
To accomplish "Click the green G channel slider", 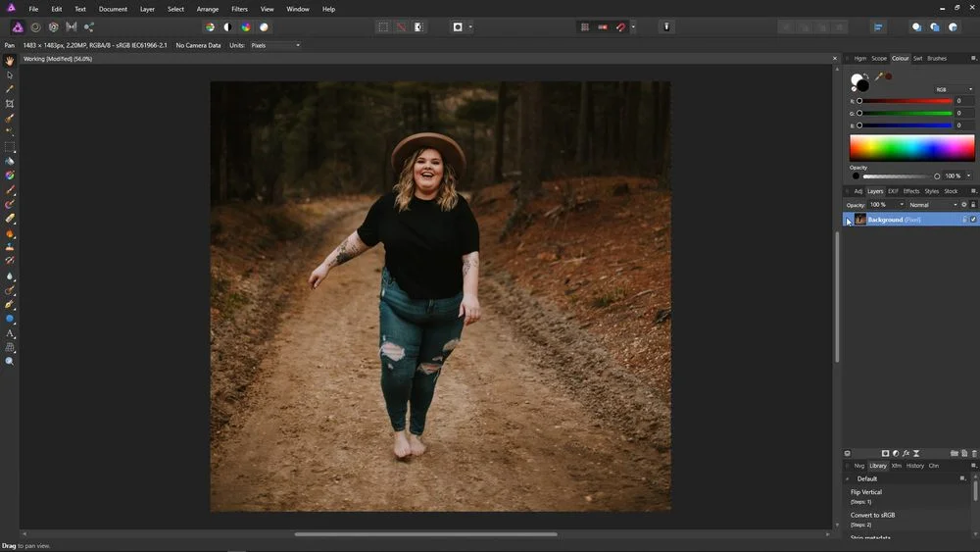I will 905,113.
